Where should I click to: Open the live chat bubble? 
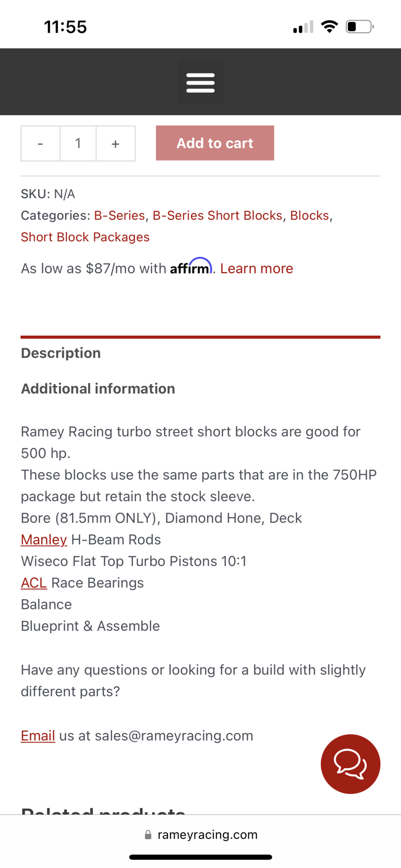click(x=350, y=764)
